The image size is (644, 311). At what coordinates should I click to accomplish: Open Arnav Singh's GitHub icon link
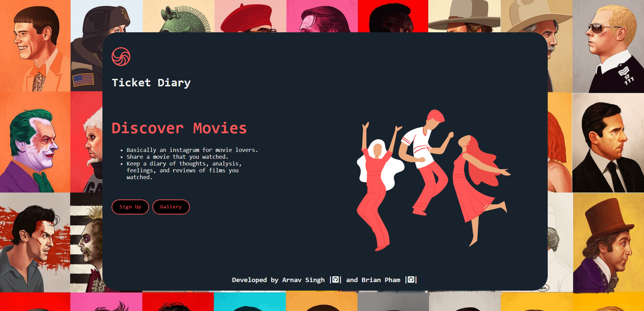tap(335, 280)
